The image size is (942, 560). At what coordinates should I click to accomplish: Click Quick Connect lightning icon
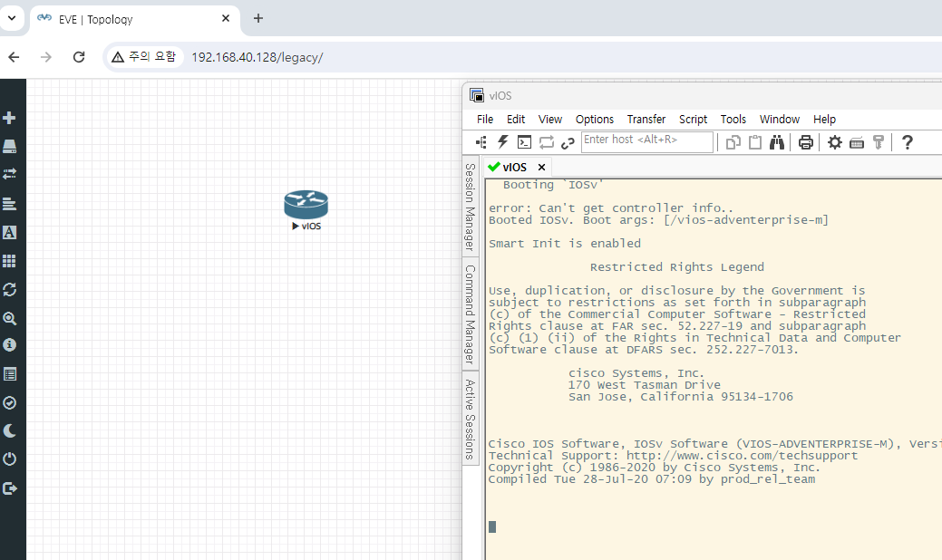[x=503, y=142]
